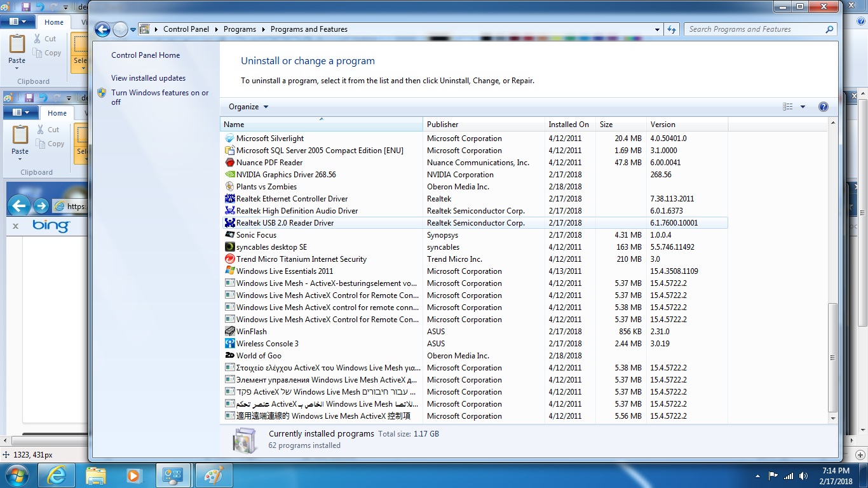The width and height of the screenshot is (868, 488).
Task: Open Internet Explorer from the taskbar
Action: (x=57, y=475)
